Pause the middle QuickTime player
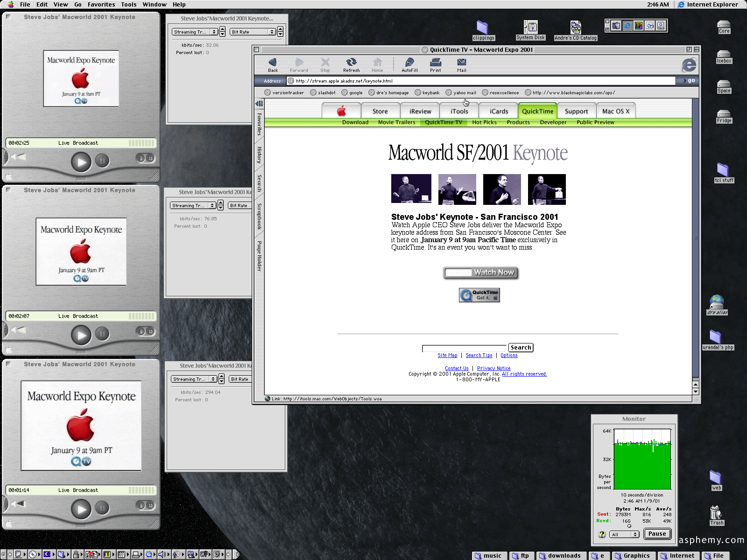This screenshot has width=747, height=560. [x=102, y=334]
